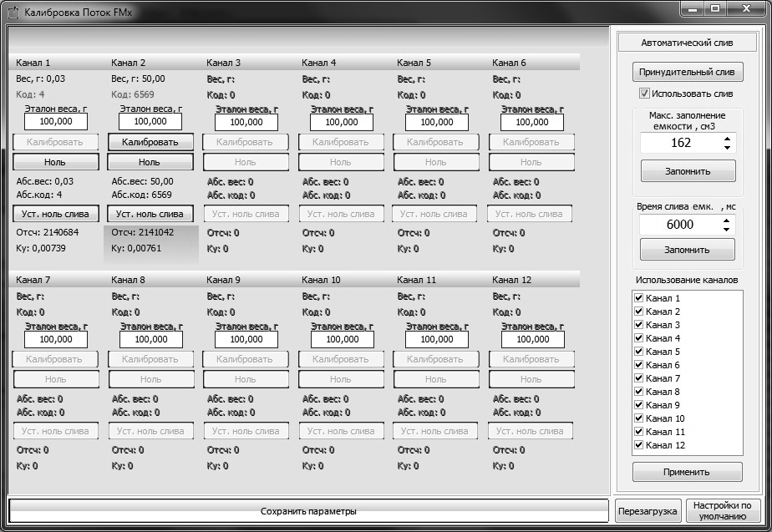Screen dimensions: 772x532
Task: Click Сохранить параметры button
Action: 308,511
